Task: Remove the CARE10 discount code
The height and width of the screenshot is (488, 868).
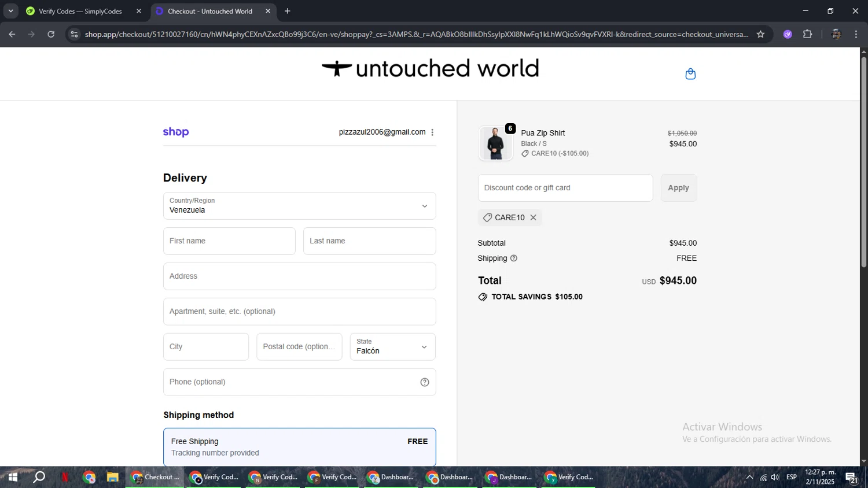Action: [533, 217]
